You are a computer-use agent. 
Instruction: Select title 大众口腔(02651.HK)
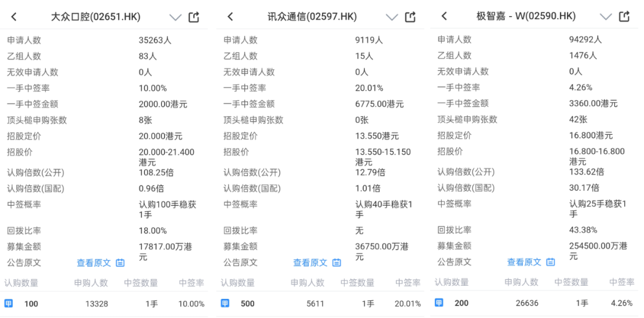[x=95, y=17]
